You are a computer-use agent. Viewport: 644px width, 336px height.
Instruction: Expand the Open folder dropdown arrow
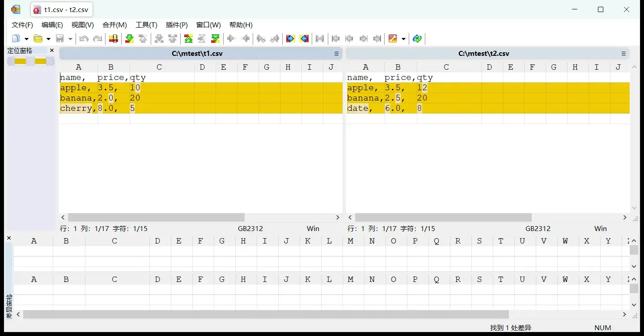48,39
